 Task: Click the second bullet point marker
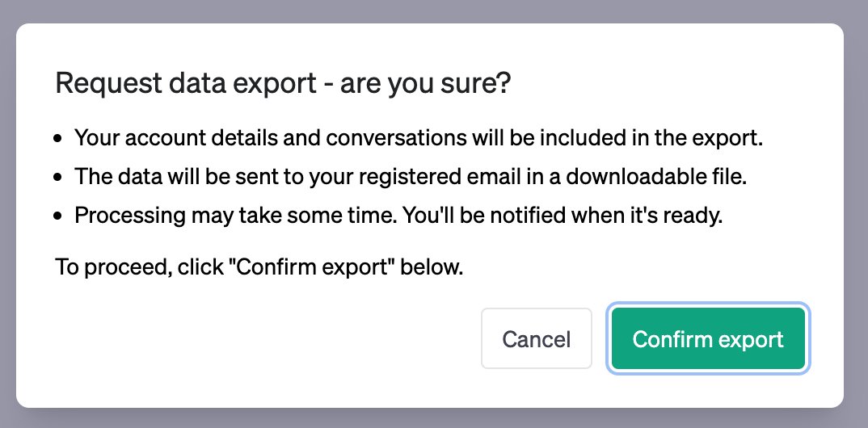[x=57, y=178]
